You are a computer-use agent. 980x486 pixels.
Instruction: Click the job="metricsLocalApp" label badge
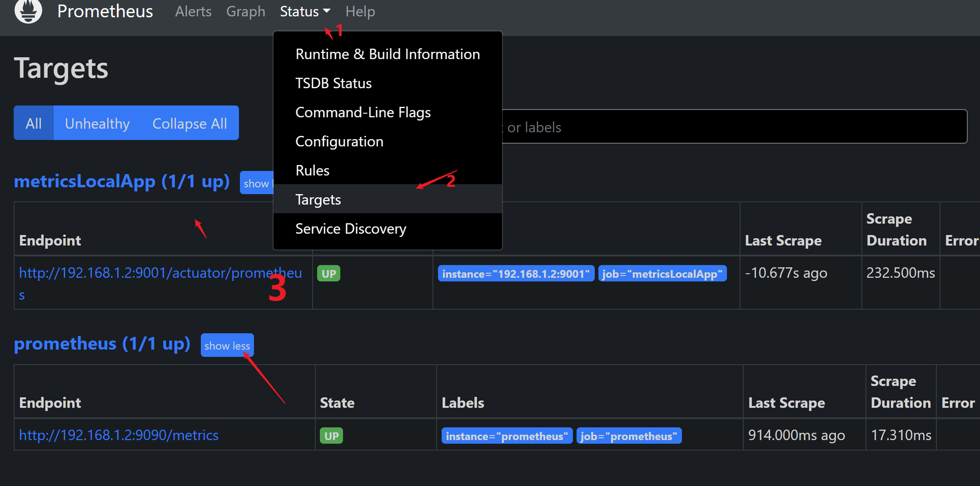(662, 274)
